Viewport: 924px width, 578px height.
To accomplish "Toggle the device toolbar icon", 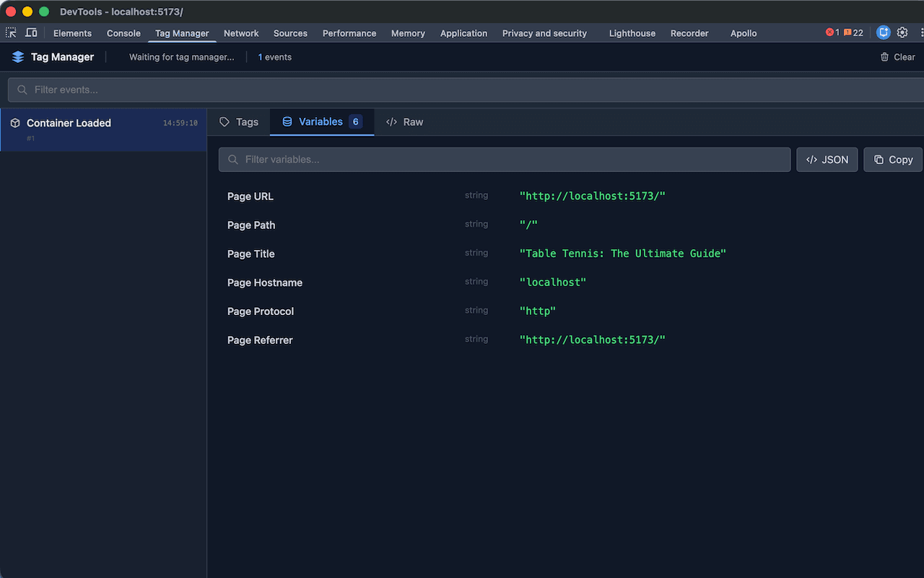I will click(31, 33).
